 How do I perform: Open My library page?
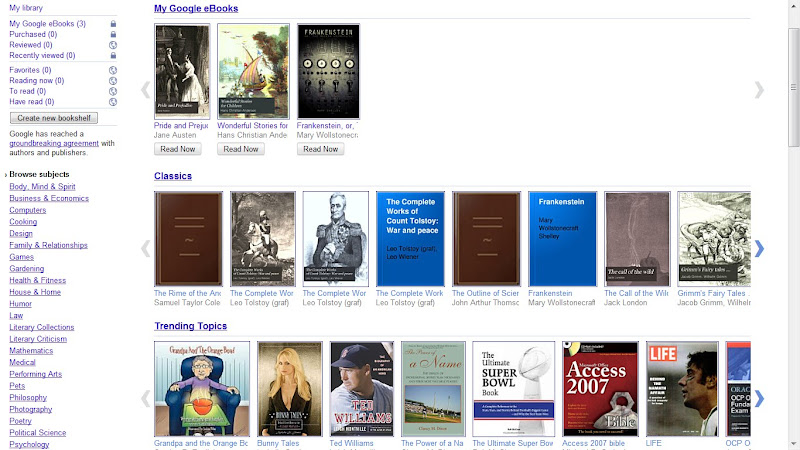[x=26, y=8]
